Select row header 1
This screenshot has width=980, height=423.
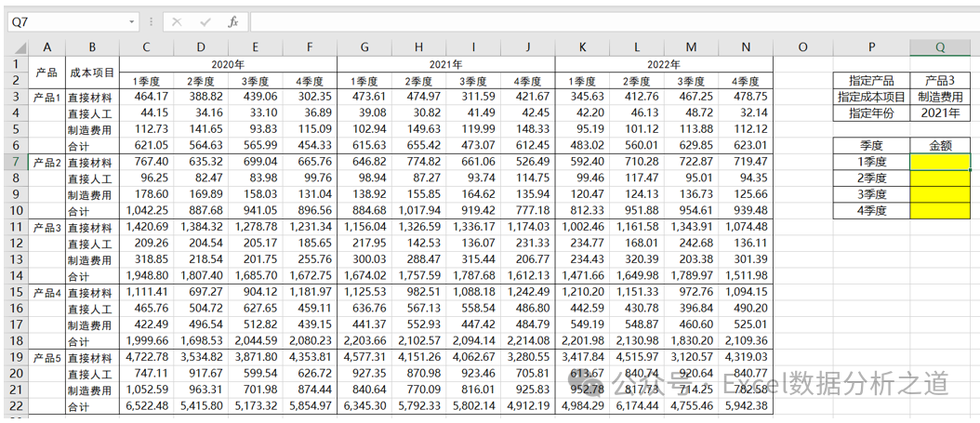[x=16, y=64]
